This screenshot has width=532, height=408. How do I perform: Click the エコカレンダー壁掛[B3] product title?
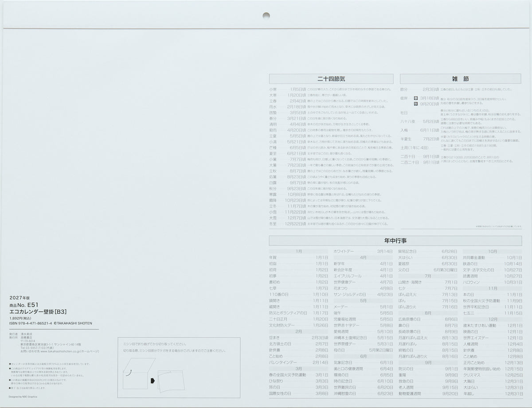pyautogui.click(x=38, y=311)
